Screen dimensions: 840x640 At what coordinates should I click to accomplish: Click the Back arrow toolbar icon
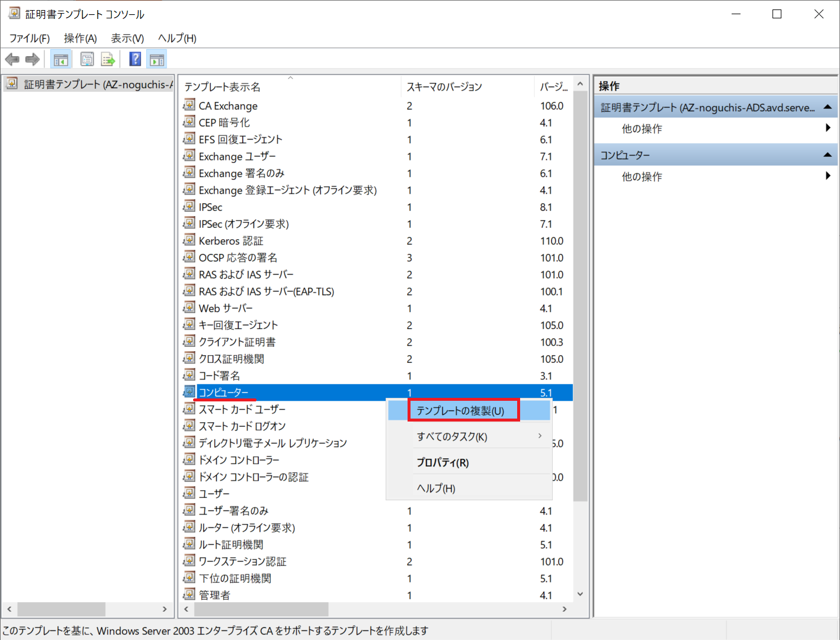(12, 59)
